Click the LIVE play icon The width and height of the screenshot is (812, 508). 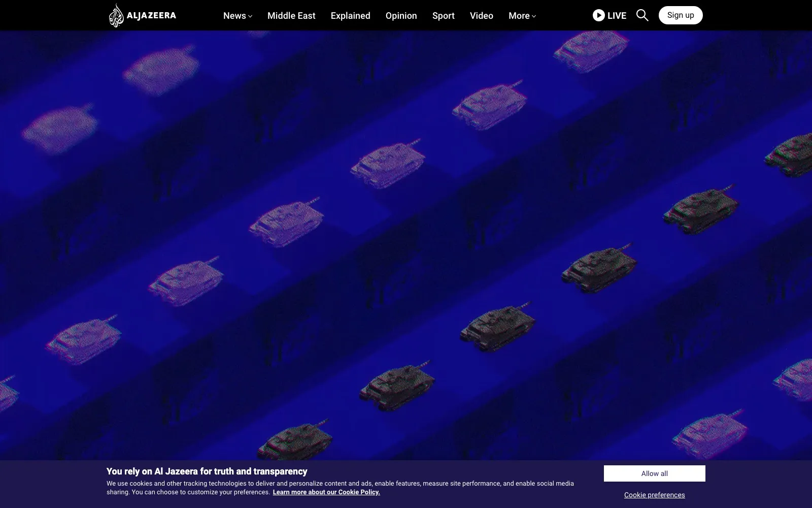(x=599, y=15)
